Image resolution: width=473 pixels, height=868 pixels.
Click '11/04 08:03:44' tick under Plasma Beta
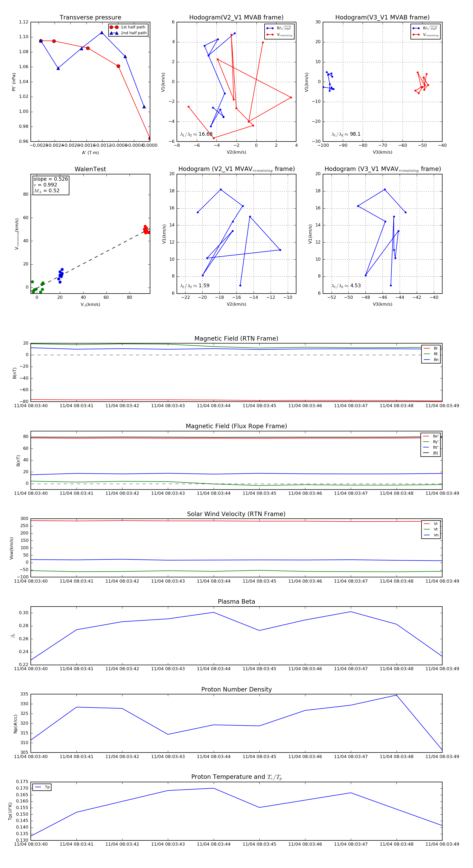[213, 669]
